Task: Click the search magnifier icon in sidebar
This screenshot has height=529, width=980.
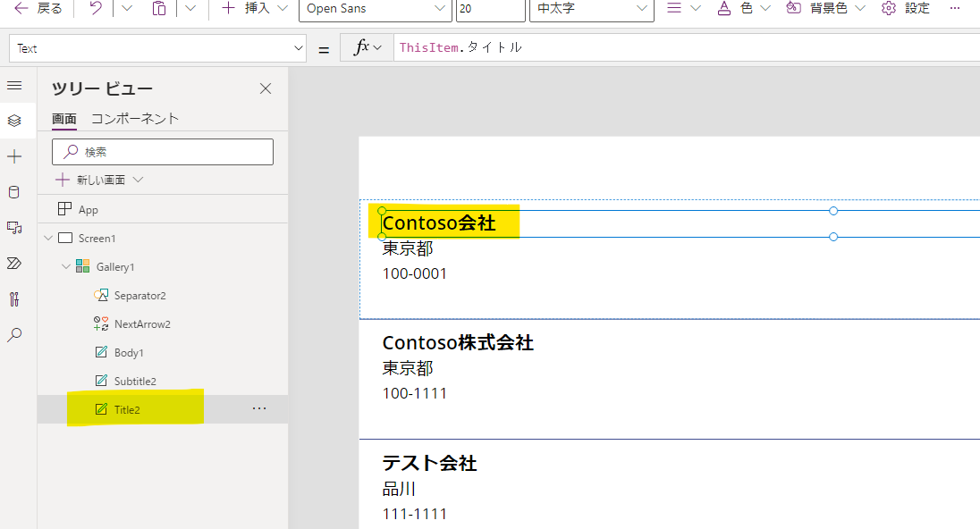Action: [x=14, y=335]
